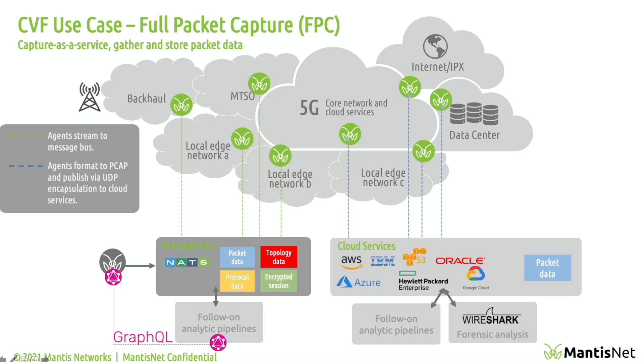Select the Wireshark forensic analysis section
Image resolution: width=644 pixels, height=362 pixels.
coord(492,324)
